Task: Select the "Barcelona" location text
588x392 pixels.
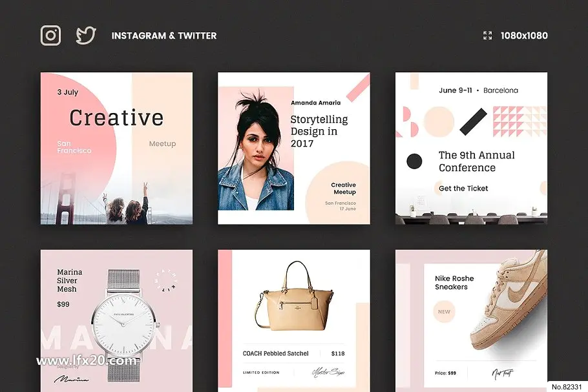Action: [x=501, y=90]
